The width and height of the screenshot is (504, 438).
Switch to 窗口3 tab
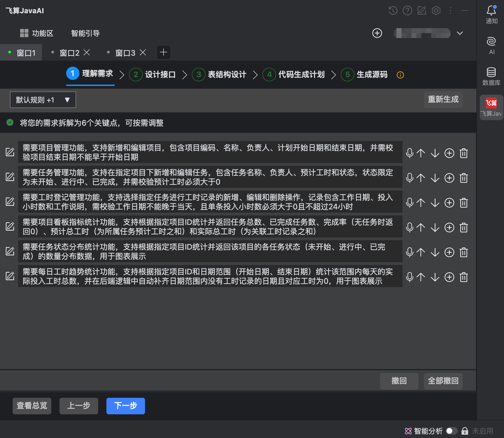125,53
